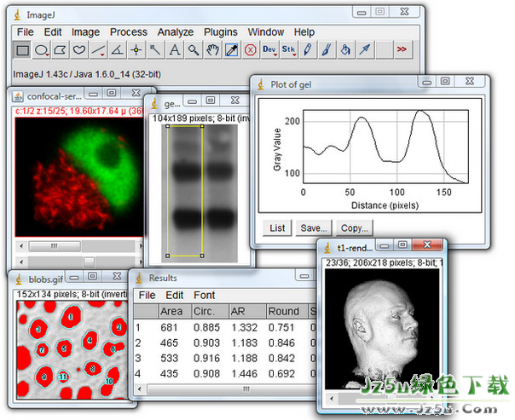Click the AR column header
The height and width of the screenshot is (420, 515).
click(247, 311)
